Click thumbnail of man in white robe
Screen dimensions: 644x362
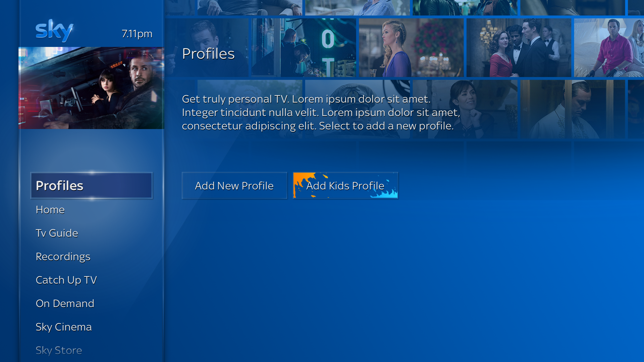(x=572, y=109)
